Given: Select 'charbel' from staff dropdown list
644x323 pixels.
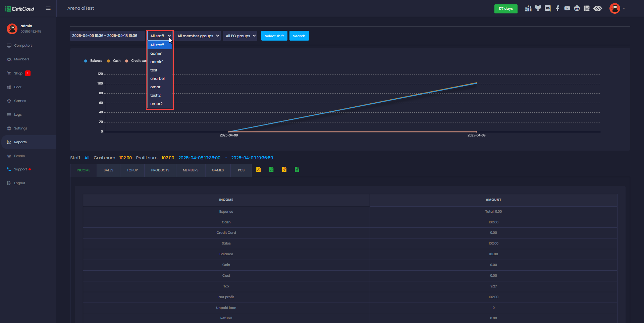Looking at the screenshot, I should (x=157, y=78).
